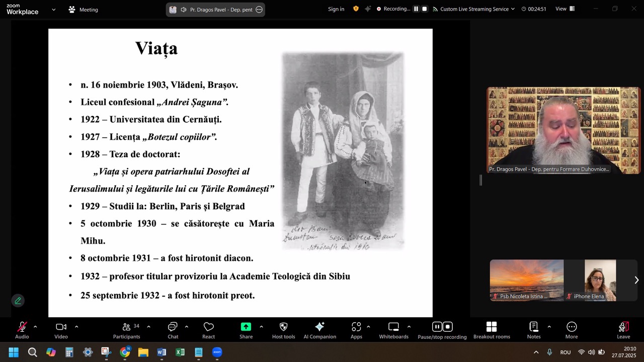Open the View menu
The width and height of the screenshot is (644, 362).
coord(565,9)
